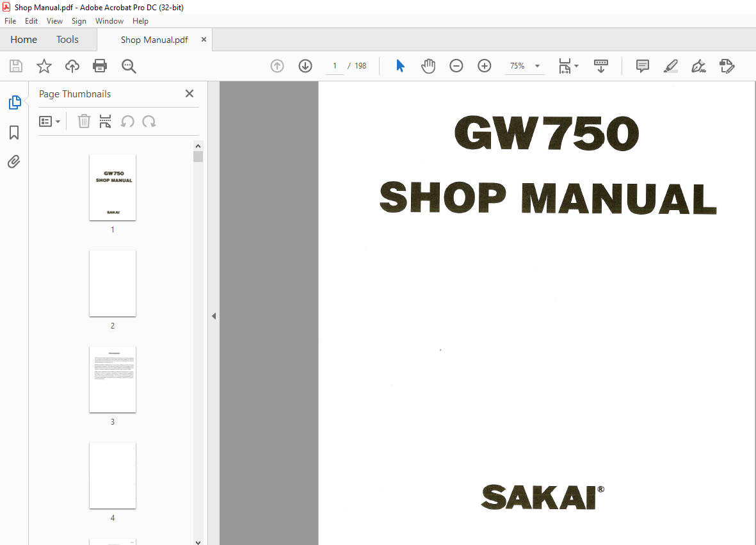
Task: Collapse the navigation pane arrow
Action: pyautogui.click(x=214, y=316)
